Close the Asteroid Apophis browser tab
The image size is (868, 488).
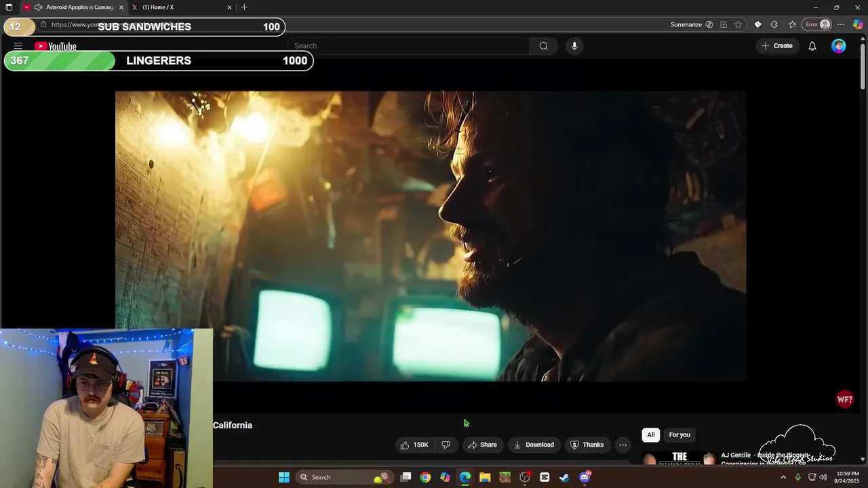click(x=121, y=7)
